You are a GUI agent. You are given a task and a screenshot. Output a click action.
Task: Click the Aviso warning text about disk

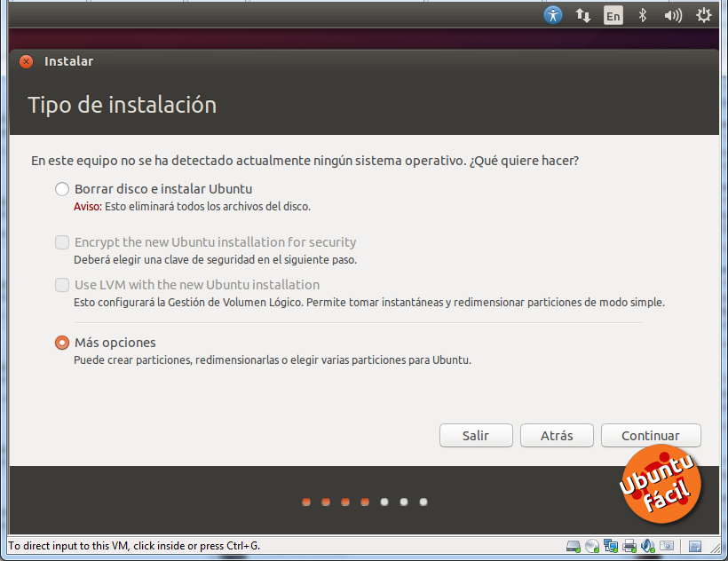(x=192, y=207)
